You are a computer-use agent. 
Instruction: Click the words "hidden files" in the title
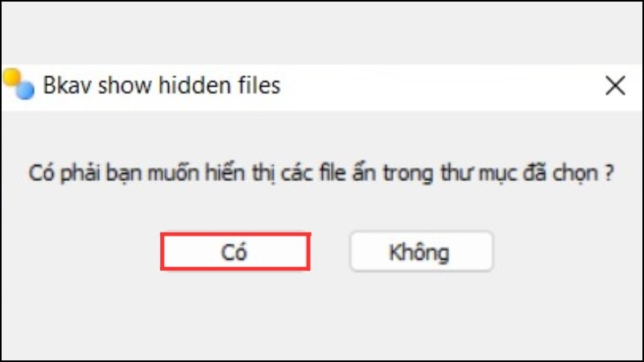pyautogui.click(x=220, y=85)
